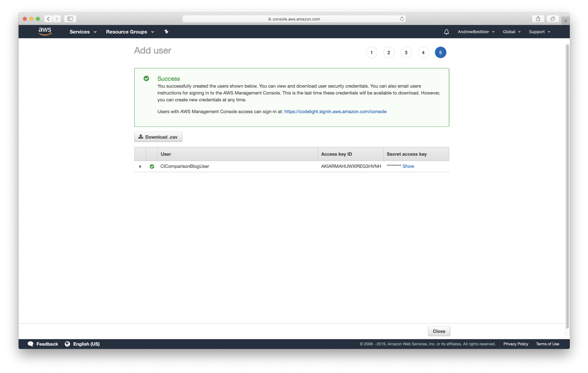Reload the page using the refresh icon
Viewport: 588px width, 373px height.
(x=402, y=19)
